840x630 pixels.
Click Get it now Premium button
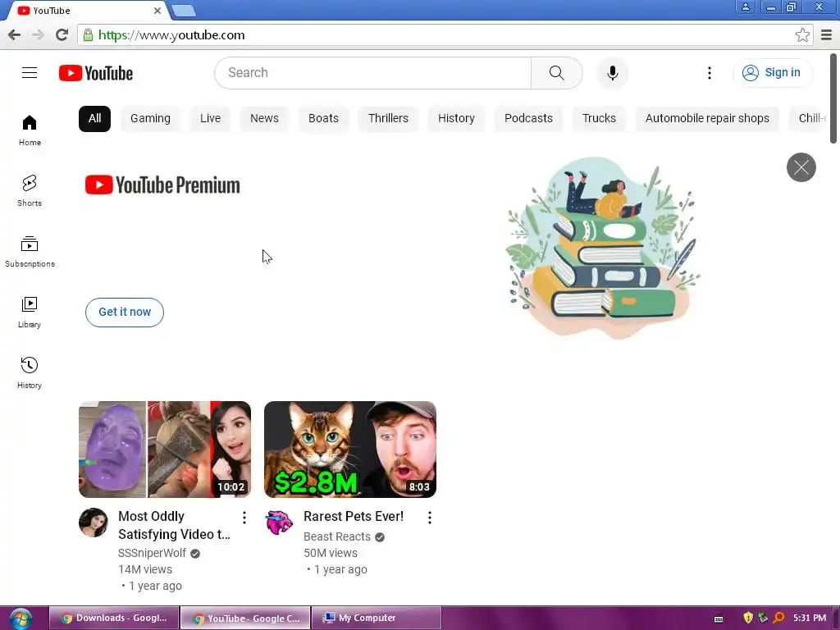(x=125, y=313)
